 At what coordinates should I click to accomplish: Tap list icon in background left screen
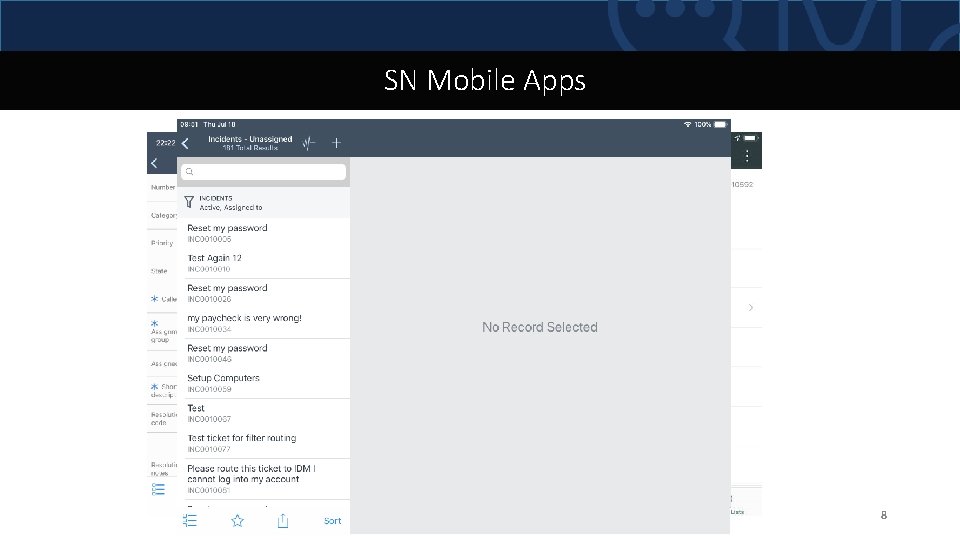point(158,489)
